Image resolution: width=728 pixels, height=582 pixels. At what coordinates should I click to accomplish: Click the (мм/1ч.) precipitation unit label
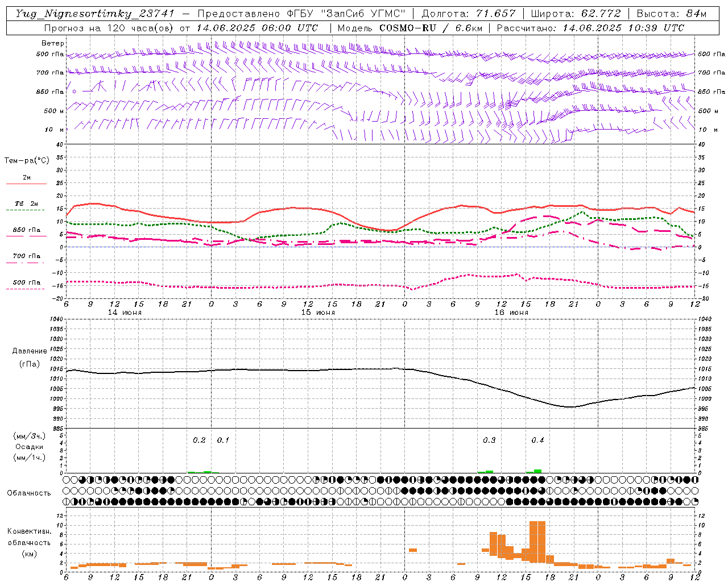click(x=30, y=458)
